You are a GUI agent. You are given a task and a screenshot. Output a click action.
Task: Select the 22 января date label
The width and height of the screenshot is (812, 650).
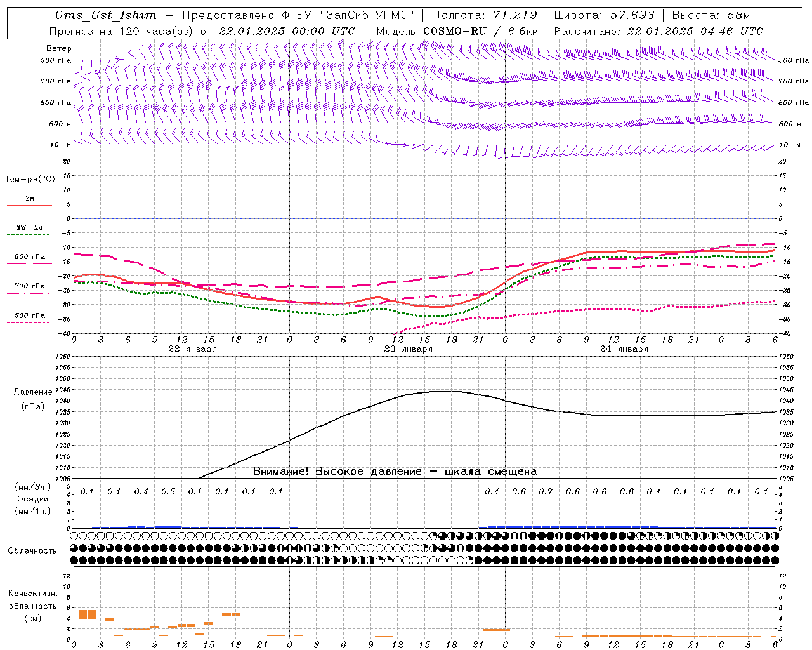click(x=193, y=348)
